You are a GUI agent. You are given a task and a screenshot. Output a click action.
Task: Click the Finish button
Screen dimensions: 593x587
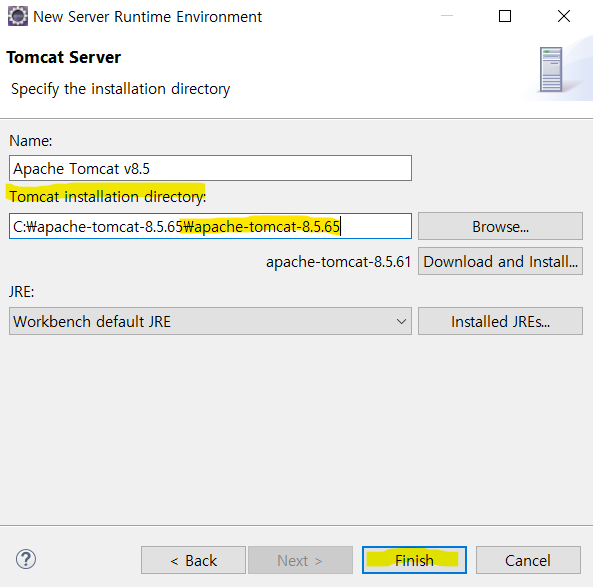[x=414, y=560]
